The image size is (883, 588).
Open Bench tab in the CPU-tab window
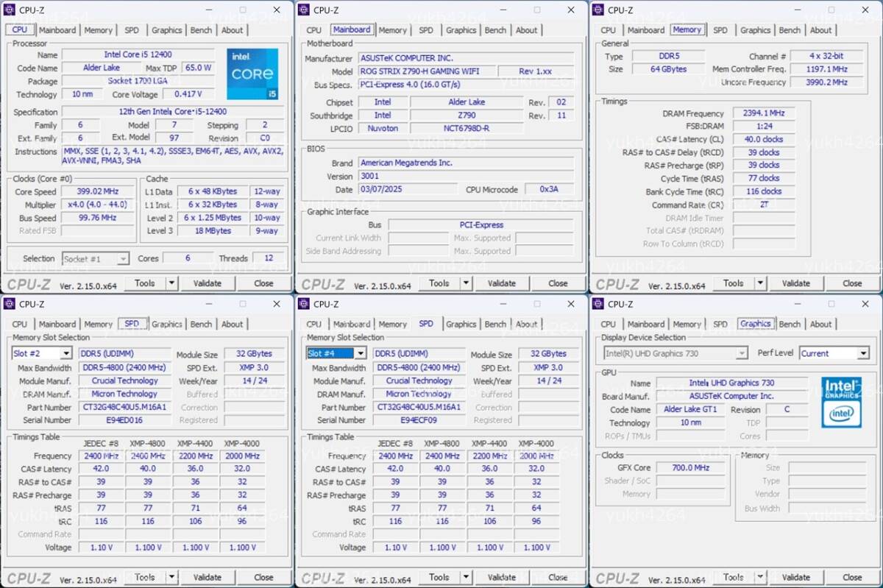201,30
